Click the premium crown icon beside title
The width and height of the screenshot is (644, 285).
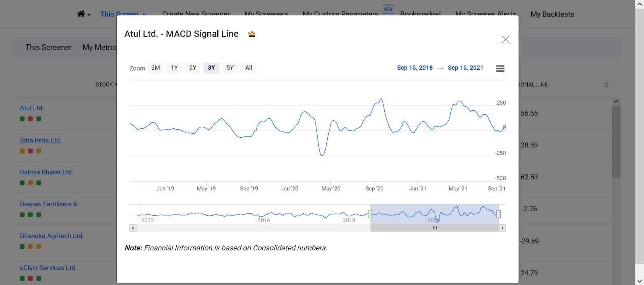(x=252, y=34)
